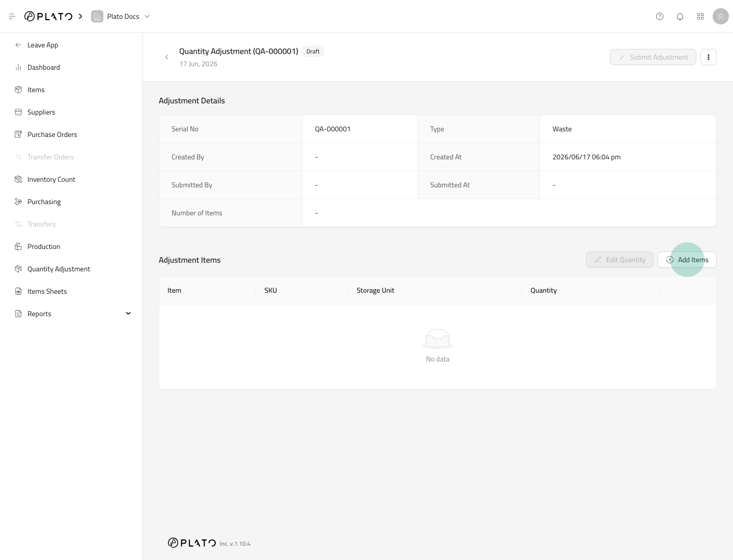Image resolution: width=733 pixels, height=560 pixels.
Task: Click the Reports document icon
Action: coord(18,314)
